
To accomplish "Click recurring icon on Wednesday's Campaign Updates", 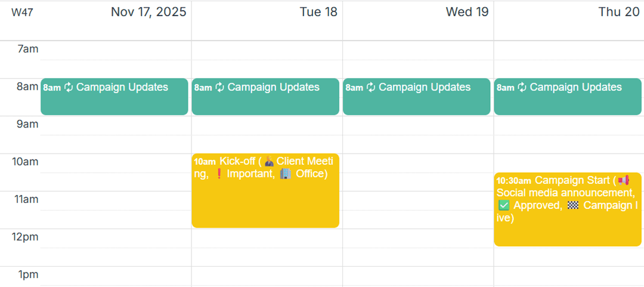I will (370, 88).
